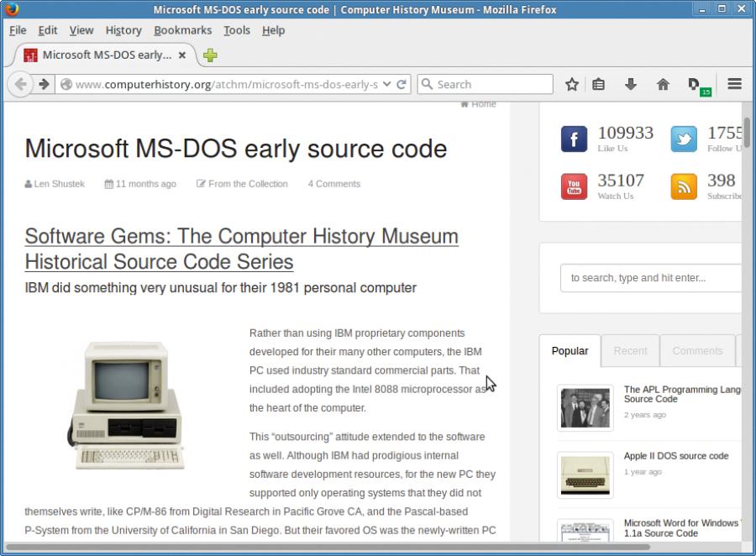
Task: Maximize the Firefox window
Action: (x=722, y=9)
